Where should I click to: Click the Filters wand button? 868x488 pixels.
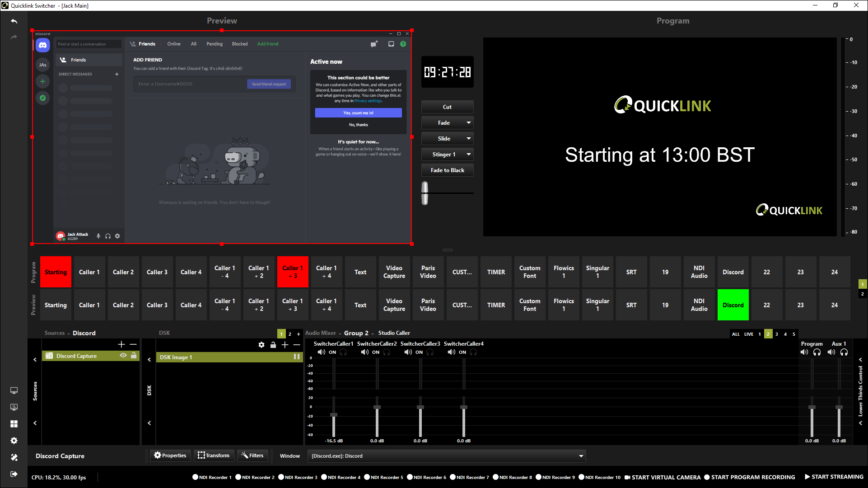[x=252, y=455]
